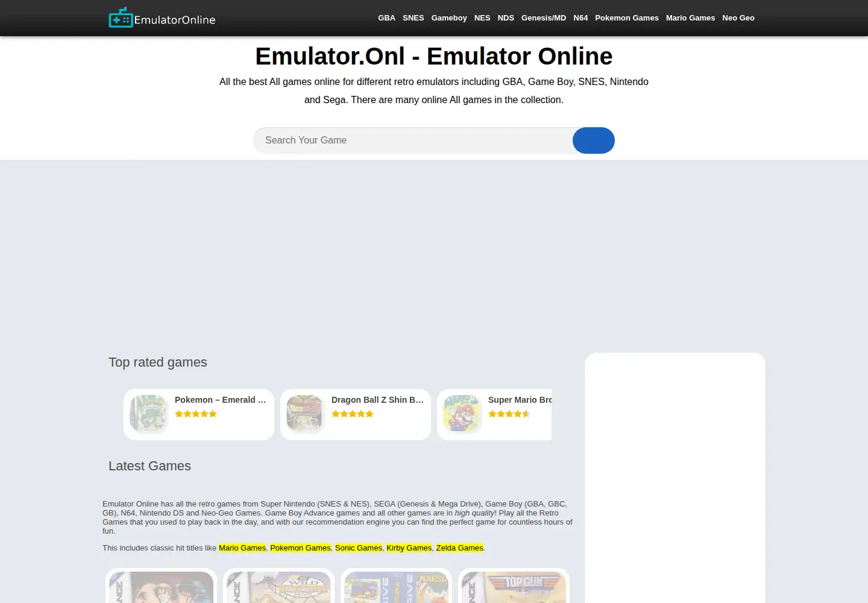Click the Emulator.Onl - Emulator Online title

coord(434,56)
